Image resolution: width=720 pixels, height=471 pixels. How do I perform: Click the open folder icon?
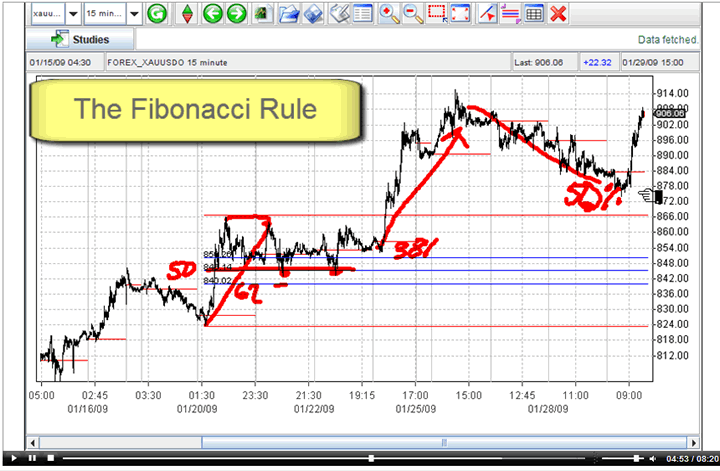pos(289,14)
